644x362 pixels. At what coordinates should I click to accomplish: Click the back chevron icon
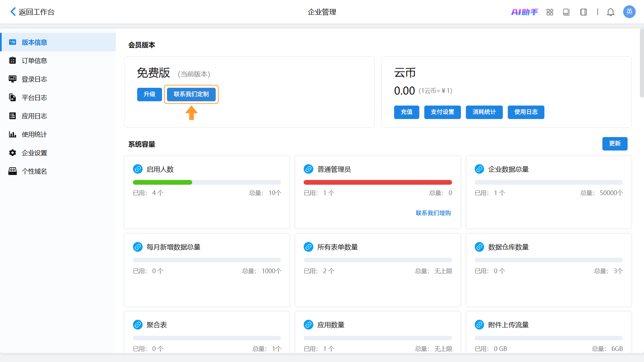pos(13,12)
